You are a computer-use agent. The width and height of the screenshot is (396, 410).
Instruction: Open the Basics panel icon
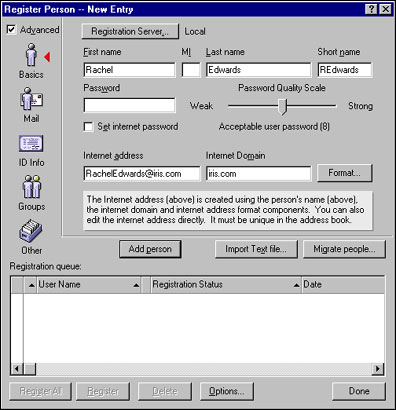[x=31, y=55]
